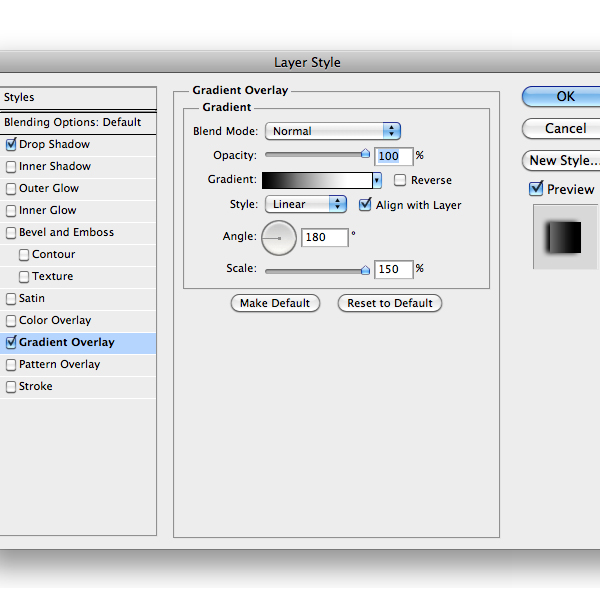The height and width of the screenshot is (600, 600).
Task: Click the Opacity slider handle
Action: click(365, 154)
